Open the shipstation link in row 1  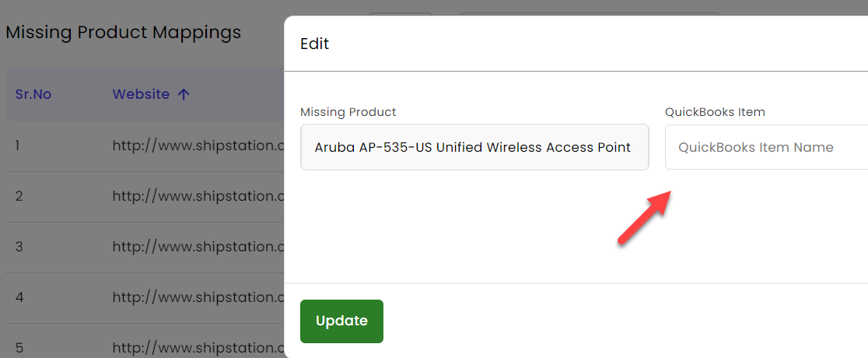pyautogui.click(x=198, y=146)
